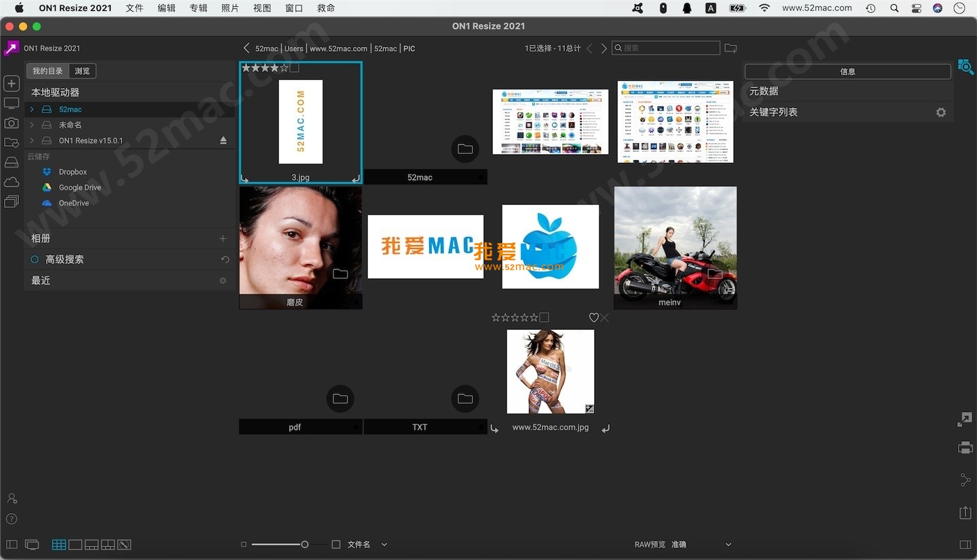Rotate 3.jpg left with corner arrow
Viewport: 977px width, 560px height.
tap(245, 179)
